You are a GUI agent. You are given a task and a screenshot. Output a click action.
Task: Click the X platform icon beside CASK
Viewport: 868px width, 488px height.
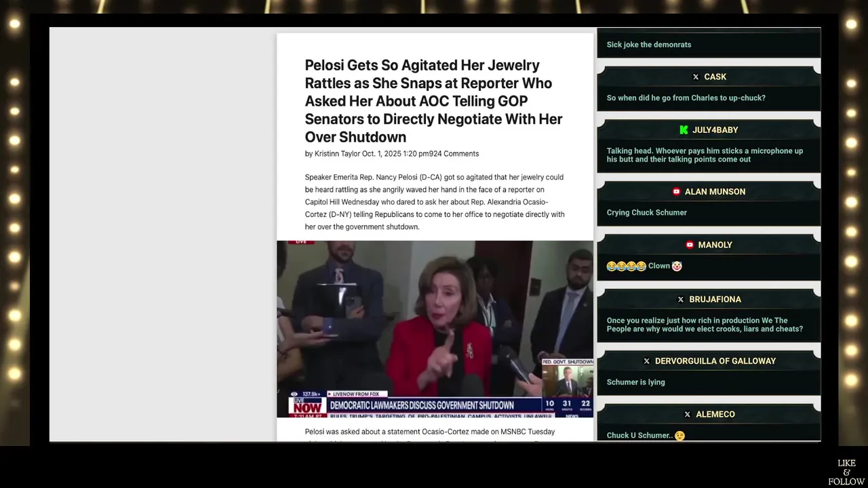point(696,77)
